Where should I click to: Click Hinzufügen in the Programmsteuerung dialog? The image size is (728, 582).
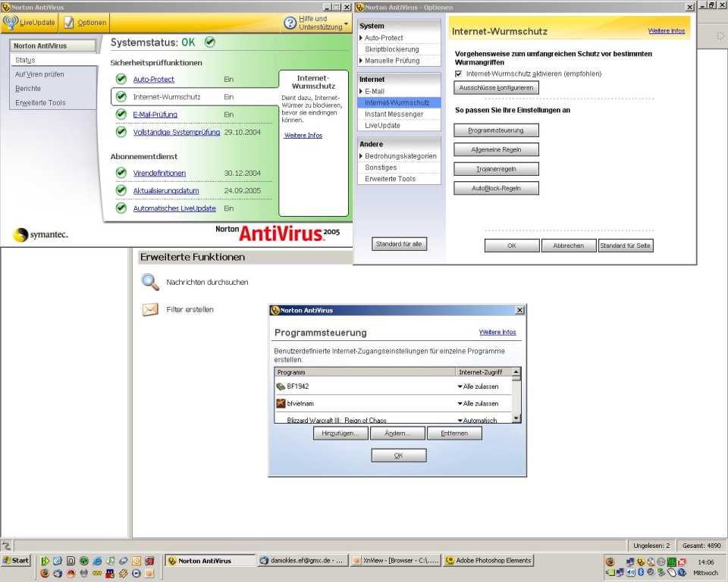pyautogui.click(x=340, y=433)
